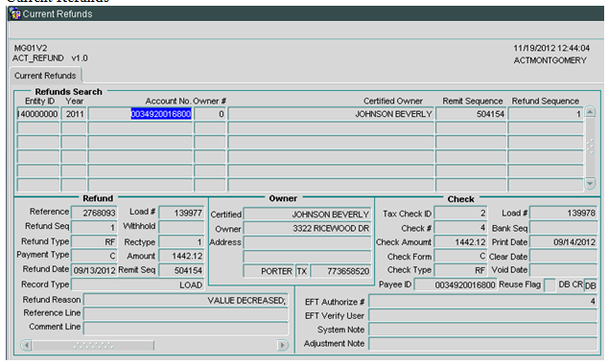Image resolution: width=608 pixels, height=364 pixels.
Task: Click the ACTMONTGOMERY user text
Action: click(x=550, y=60)
